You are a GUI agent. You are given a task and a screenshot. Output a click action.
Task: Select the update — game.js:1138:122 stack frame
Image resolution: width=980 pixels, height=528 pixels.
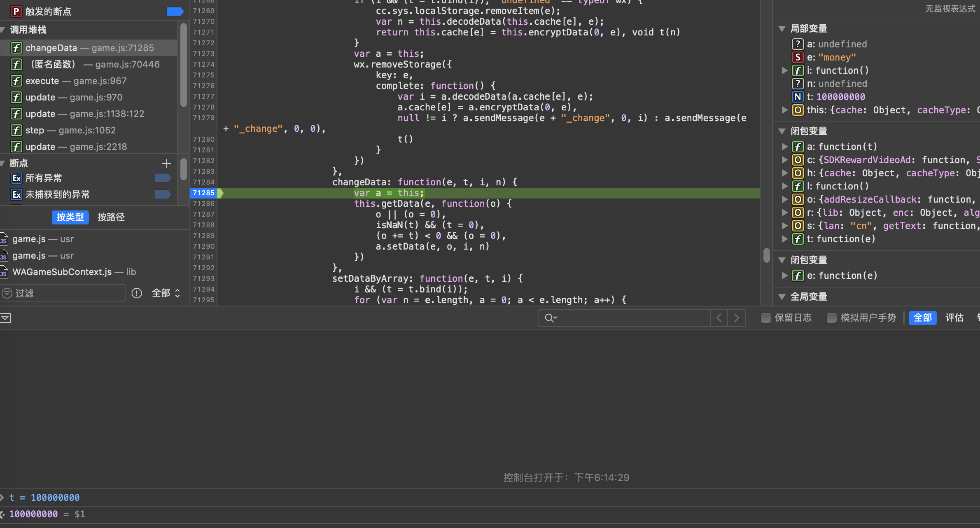89,114
